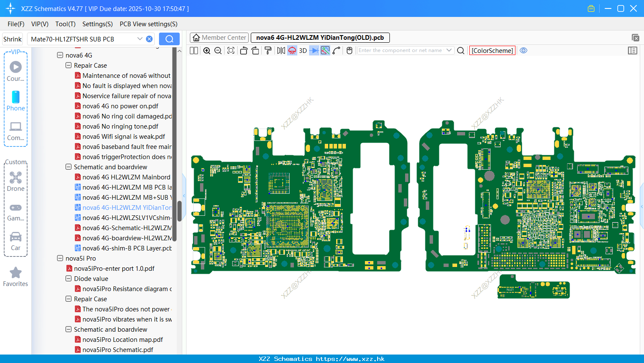The height and width of the screenshot is (363, 644).
Task: Open nova6 4G no power on.pdf
Action: pos(120,106)
